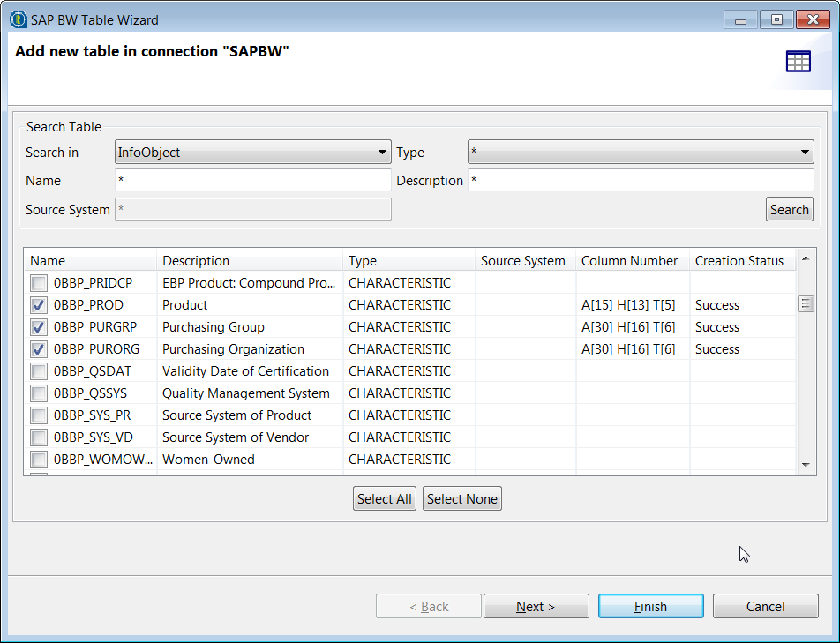Toggle the 0BBP_PURORG checkbox

click(x=39, y=349)
